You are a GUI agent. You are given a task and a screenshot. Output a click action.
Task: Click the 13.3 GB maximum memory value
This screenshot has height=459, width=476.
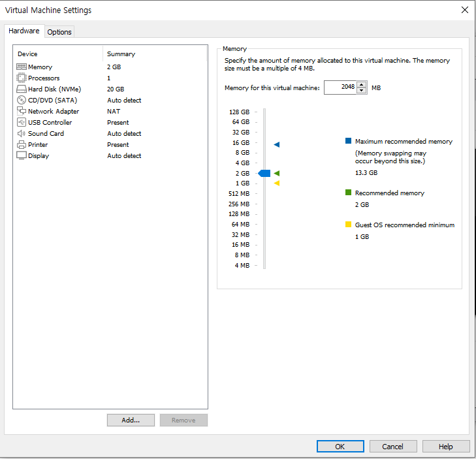(x=366, y=173)
